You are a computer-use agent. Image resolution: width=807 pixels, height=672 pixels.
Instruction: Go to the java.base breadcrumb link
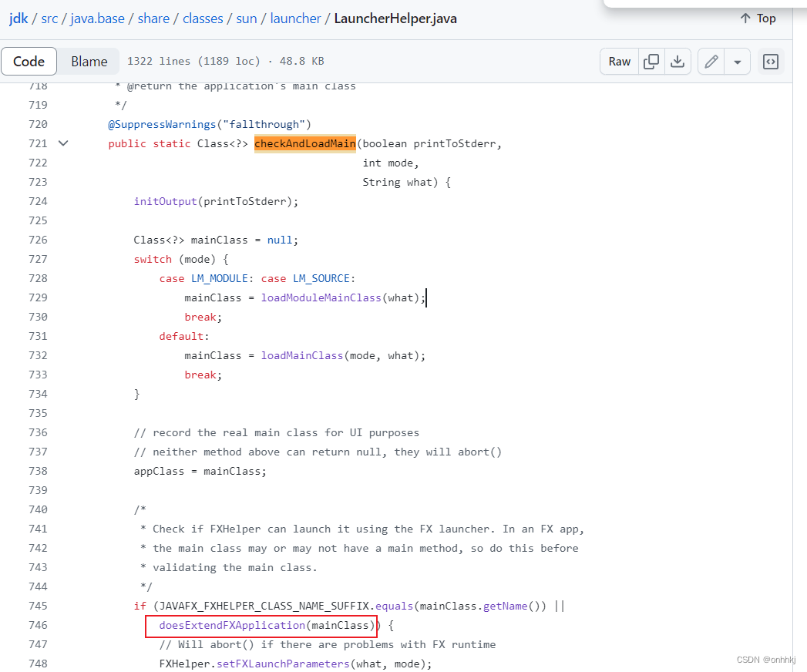pos(97,18)
